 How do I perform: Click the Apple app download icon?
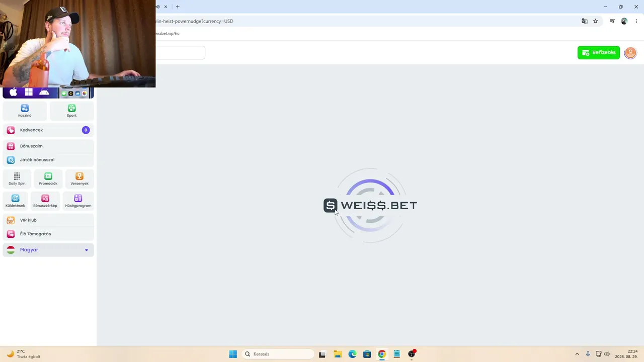click(14, 92)
